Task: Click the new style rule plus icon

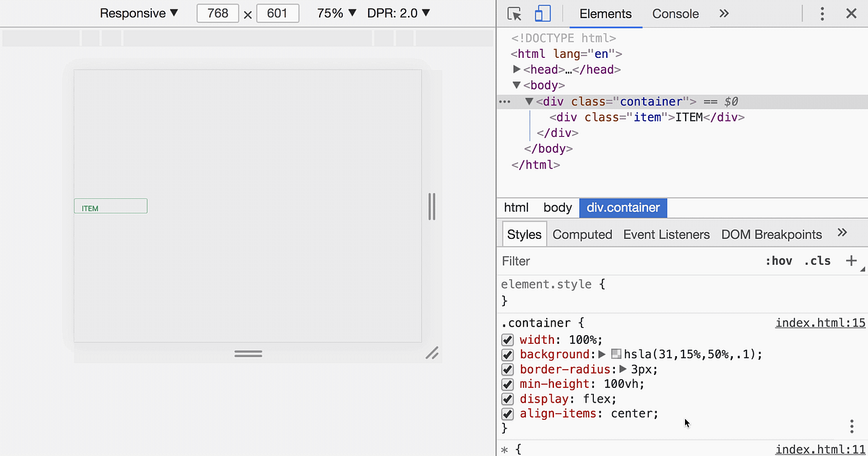Action: tap(851, 261)
